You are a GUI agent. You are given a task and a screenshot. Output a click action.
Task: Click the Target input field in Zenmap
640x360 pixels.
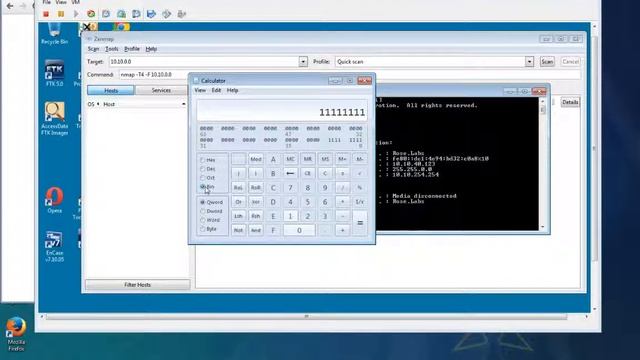pos(204,62)
